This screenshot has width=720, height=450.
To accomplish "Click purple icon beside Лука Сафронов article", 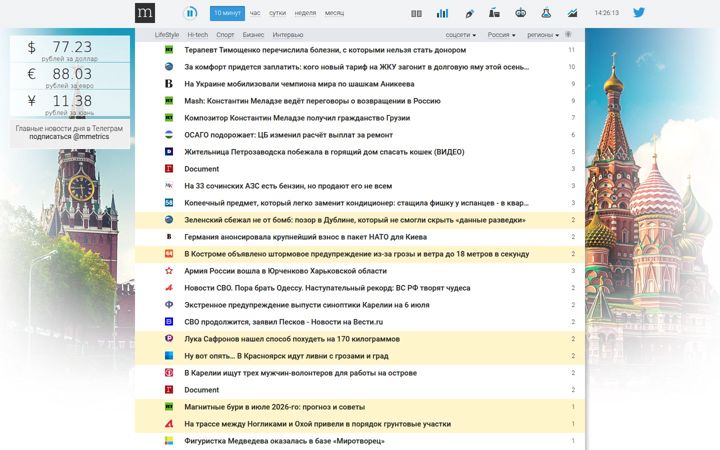I will click(x=169, y=338).
